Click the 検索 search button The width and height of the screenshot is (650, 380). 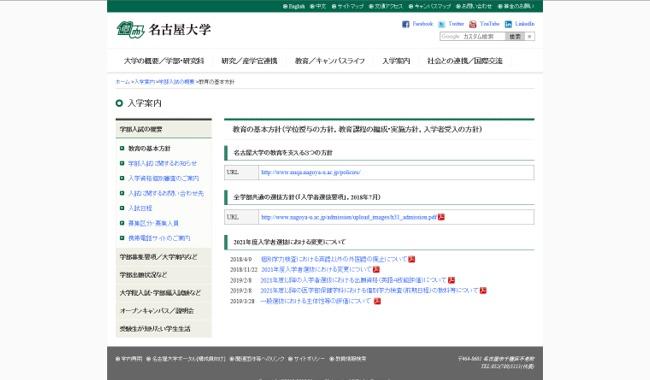tap(515, 36)
